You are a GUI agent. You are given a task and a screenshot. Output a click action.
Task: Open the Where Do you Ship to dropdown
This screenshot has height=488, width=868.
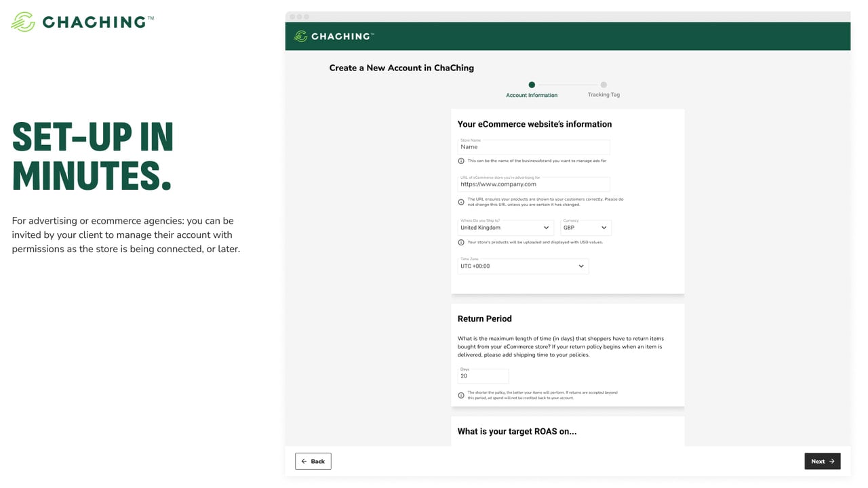505,227
